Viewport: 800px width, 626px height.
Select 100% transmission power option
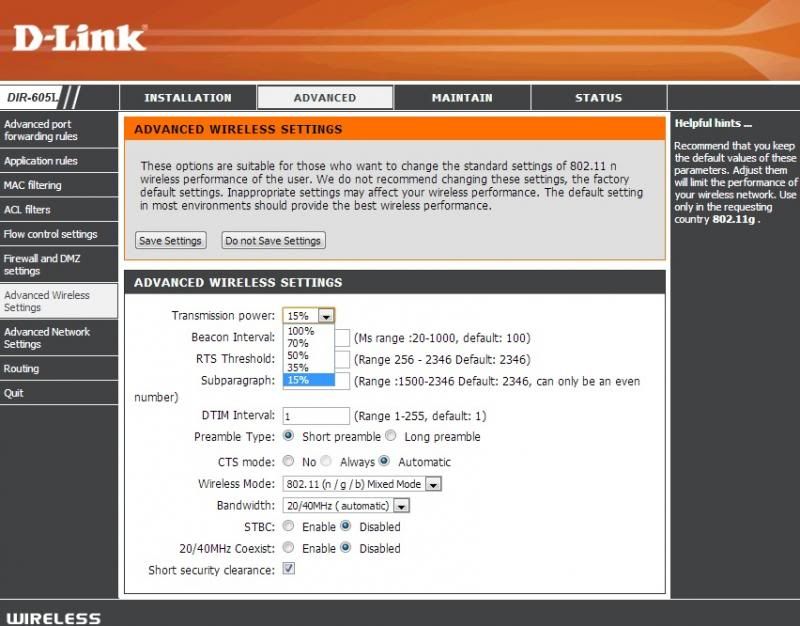300,331
